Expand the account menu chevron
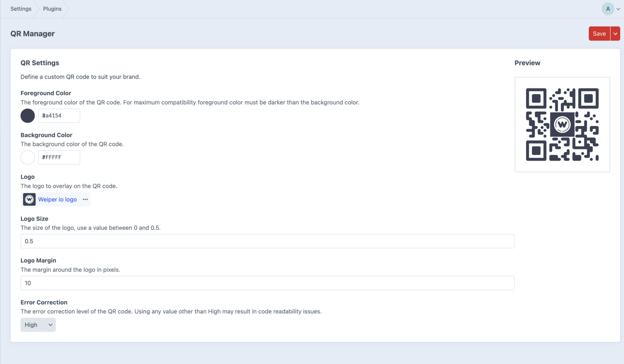The image size is (624, 364). [x=618, y=9]
